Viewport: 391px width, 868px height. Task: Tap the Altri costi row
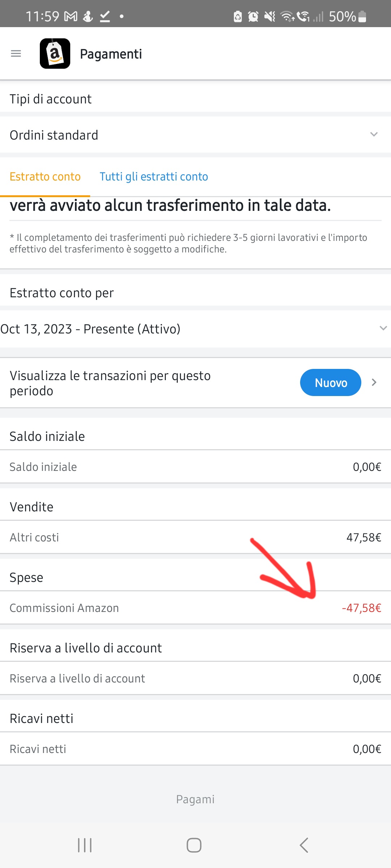coord(195,537)
